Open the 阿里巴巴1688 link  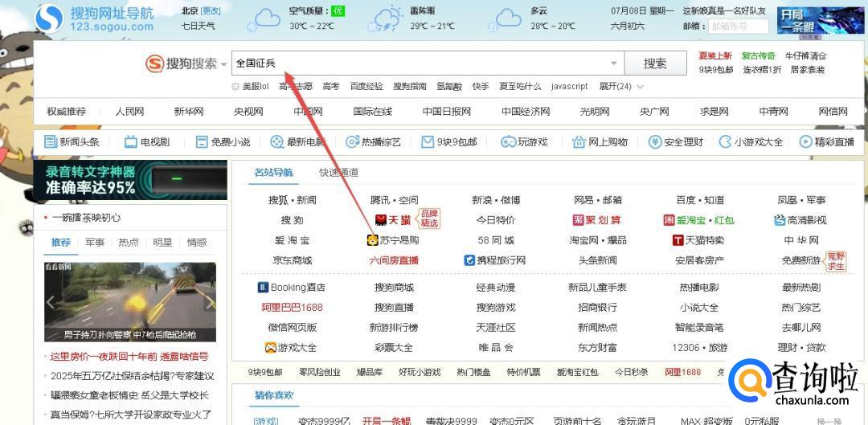293,307
